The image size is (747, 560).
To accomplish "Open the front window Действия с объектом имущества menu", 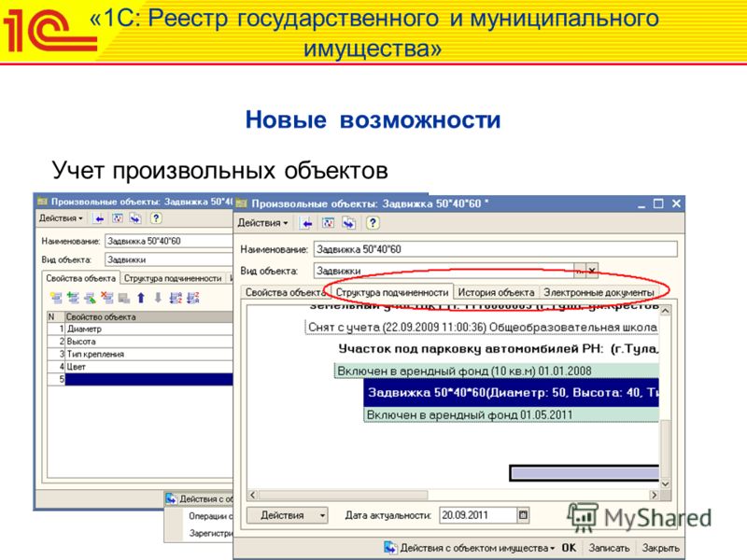I will click(477, 548).
